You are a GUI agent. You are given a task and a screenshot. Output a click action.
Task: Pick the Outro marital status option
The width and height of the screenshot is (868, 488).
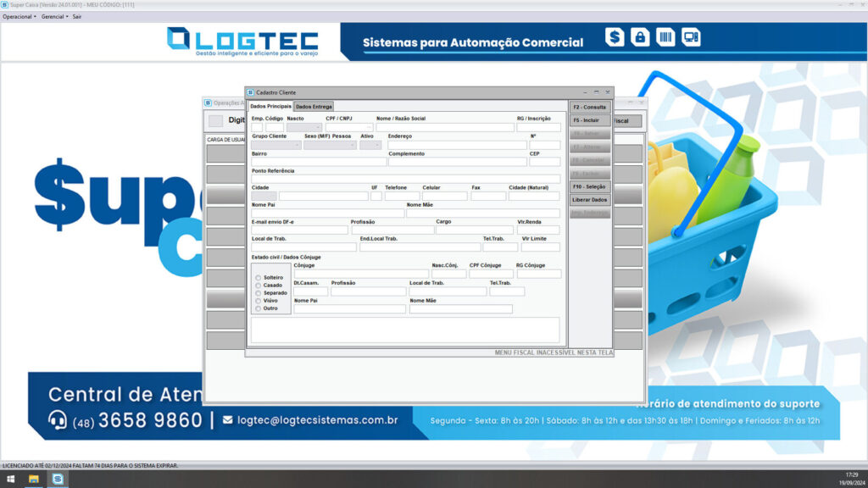(x=258, y=308)
